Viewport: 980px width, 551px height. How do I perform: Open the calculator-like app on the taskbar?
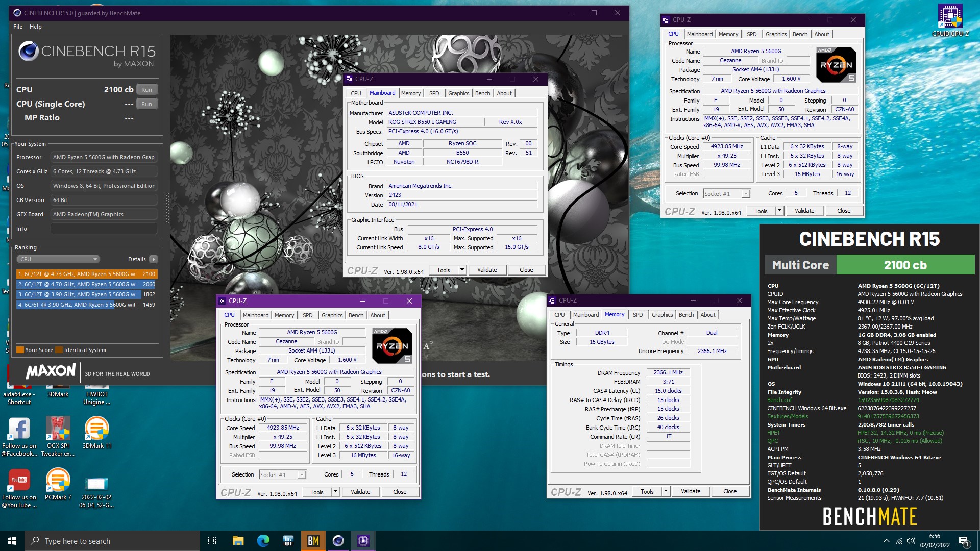288,541
